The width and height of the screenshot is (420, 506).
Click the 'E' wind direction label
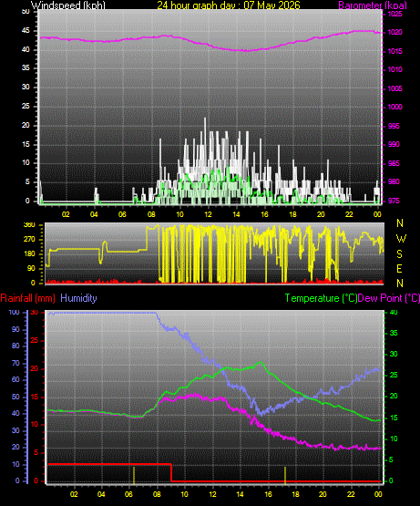399,268
